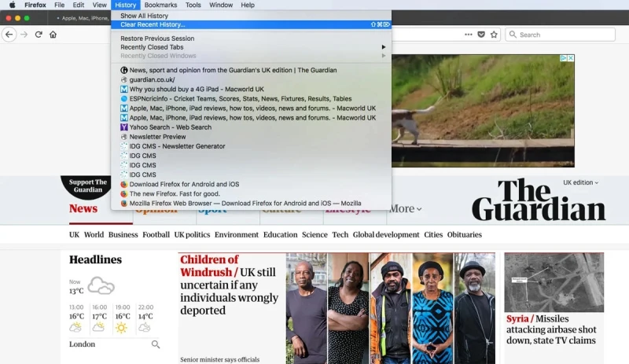The image size is (629, 364).
Task: Open the Apple menu
Action: 12,5
